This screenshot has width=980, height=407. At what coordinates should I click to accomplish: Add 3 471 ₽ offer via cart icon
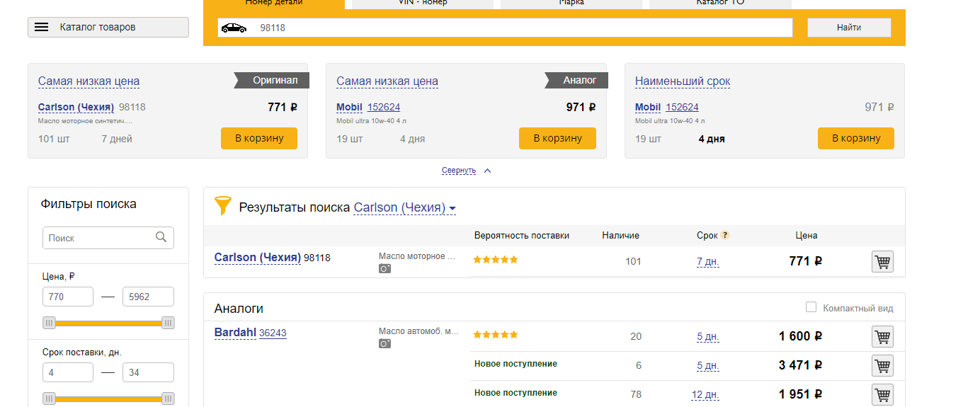coord(882,366)
